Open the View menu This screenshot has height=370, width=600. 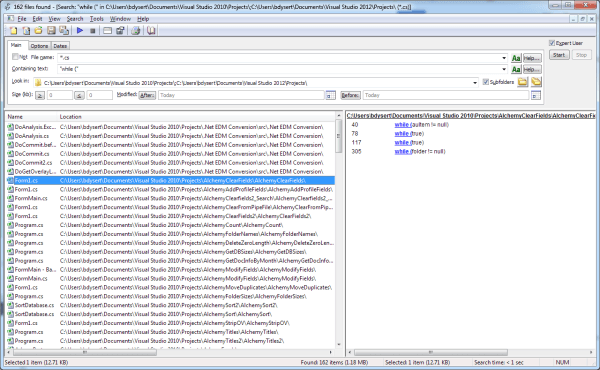[54, 19]
